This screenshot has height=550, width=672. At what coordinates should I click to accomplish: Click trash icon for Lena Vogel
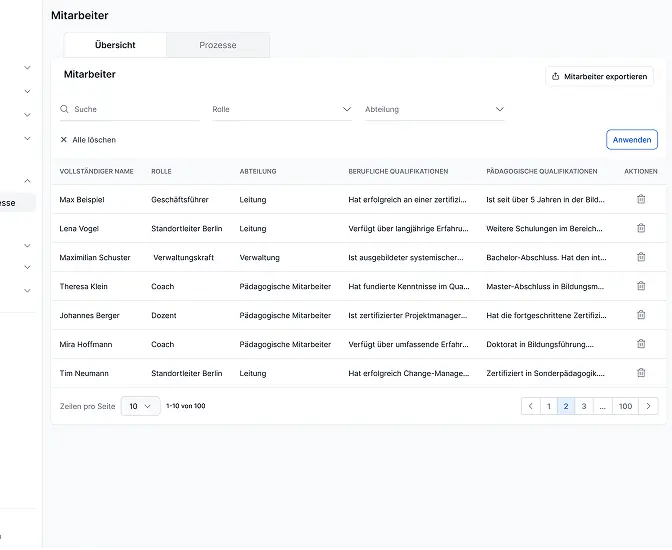641,228
